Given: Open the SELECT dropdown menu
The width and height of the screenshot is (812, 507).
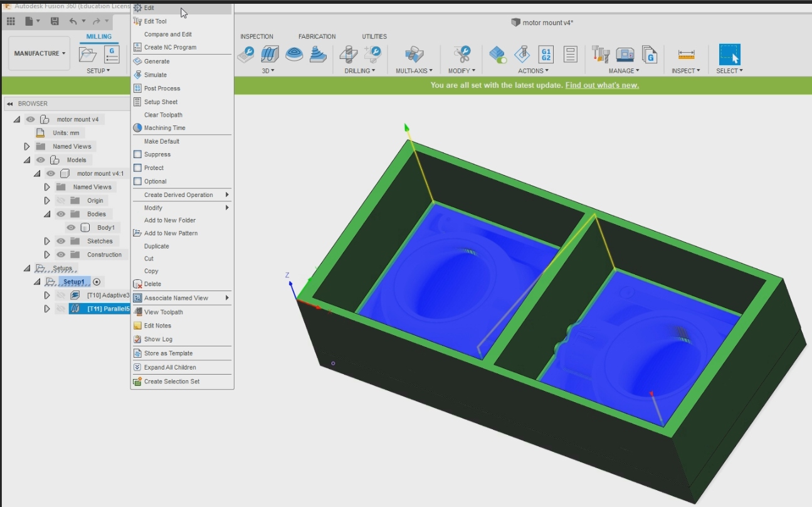Looking at the screenshot, I should point(730,71).
